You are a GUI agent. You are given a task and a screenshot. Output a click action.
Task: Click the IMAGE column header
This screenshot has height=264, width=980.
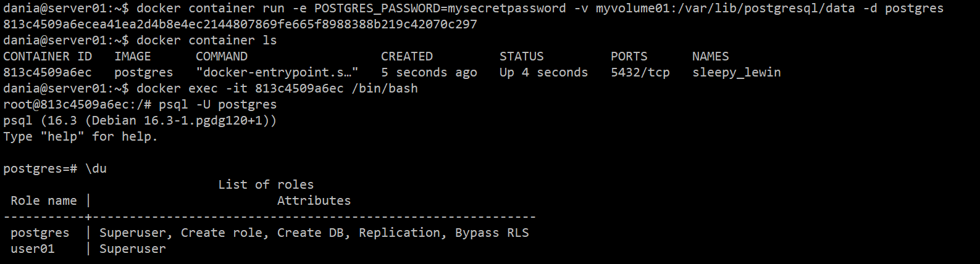[x=133, y=56]
